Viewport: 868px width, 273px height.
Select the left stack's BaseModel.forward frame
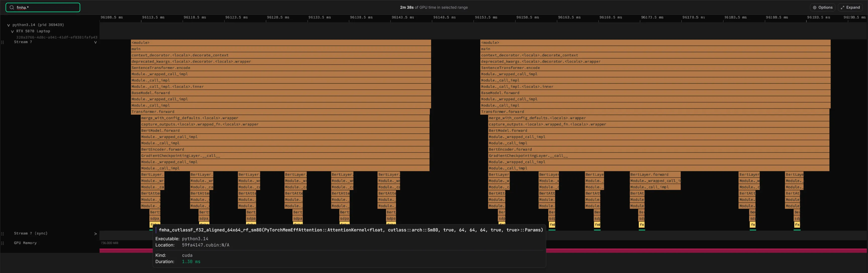[x=281, y=93]
